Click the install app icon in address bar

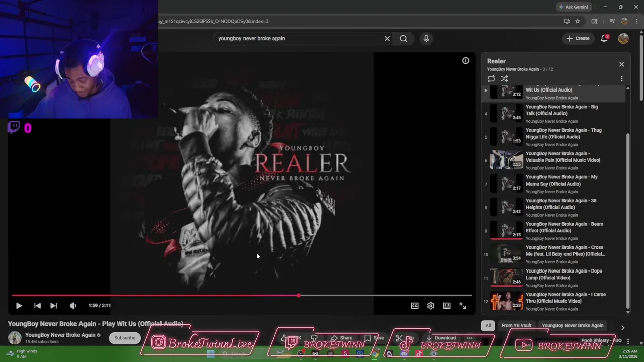point(567,21)
